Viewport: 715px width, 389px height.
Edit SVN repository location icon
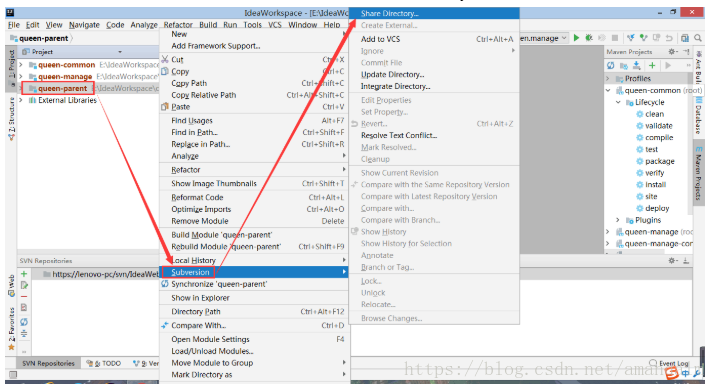(x=24, y=285)
